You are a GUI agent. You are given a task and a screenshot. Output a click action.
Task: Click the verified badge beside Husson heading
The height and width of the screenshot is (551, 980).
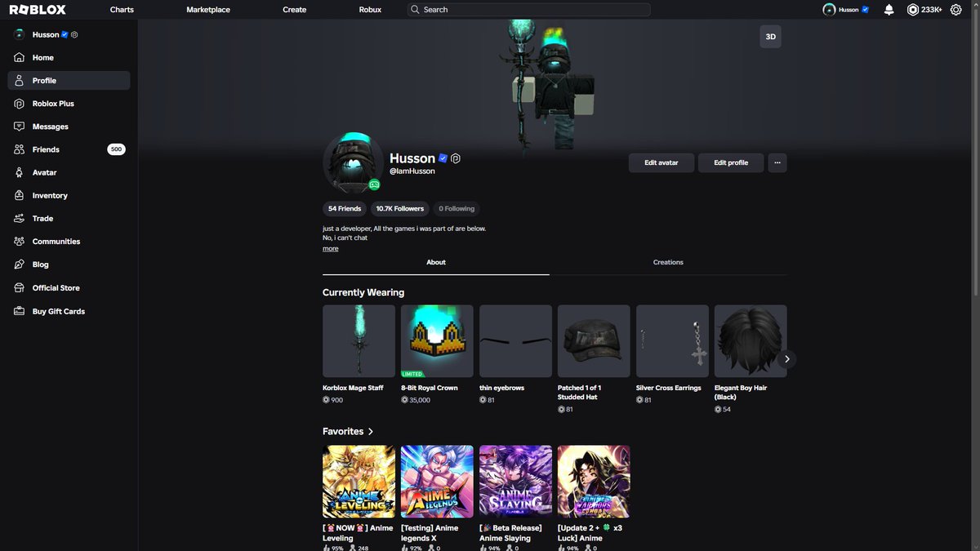[443, 158]
